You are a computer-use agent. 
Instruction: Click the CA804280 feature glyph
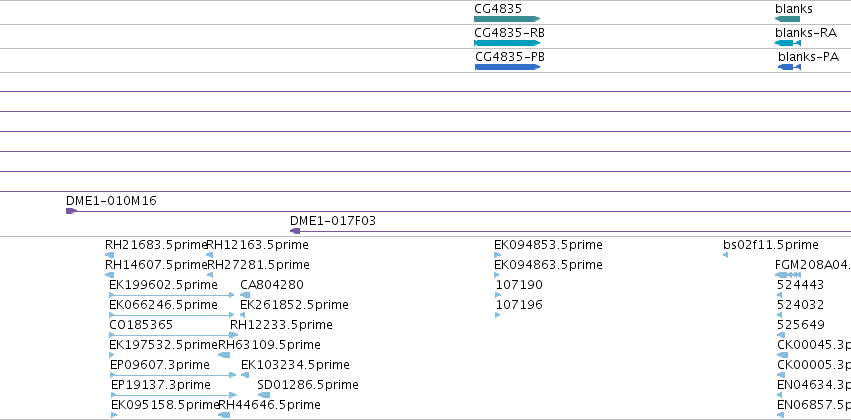point(245,295)
